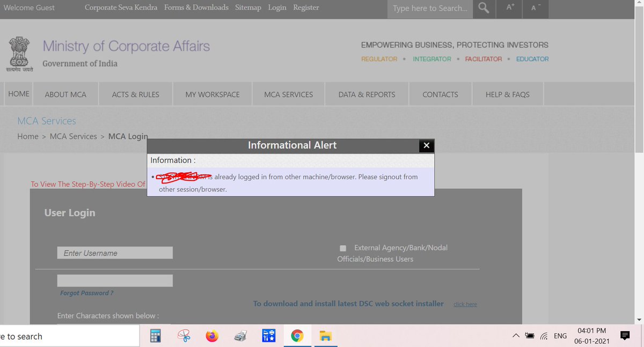The width and height of the screenshot is (644, 347).
Task: Open Forms & Downloads link
Action: click(x=196, y=8)
